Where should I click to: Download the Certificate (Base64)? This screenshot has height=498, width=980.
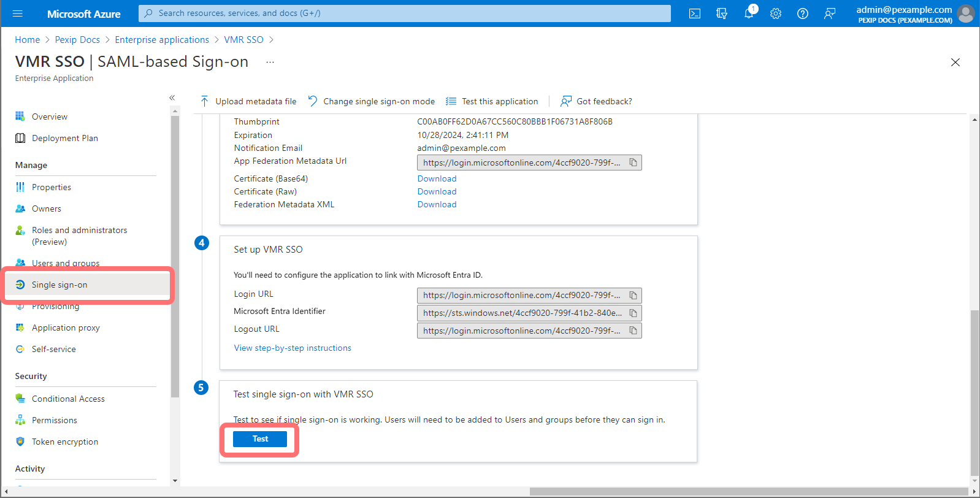pyautogui.click(x=437, y=178)
